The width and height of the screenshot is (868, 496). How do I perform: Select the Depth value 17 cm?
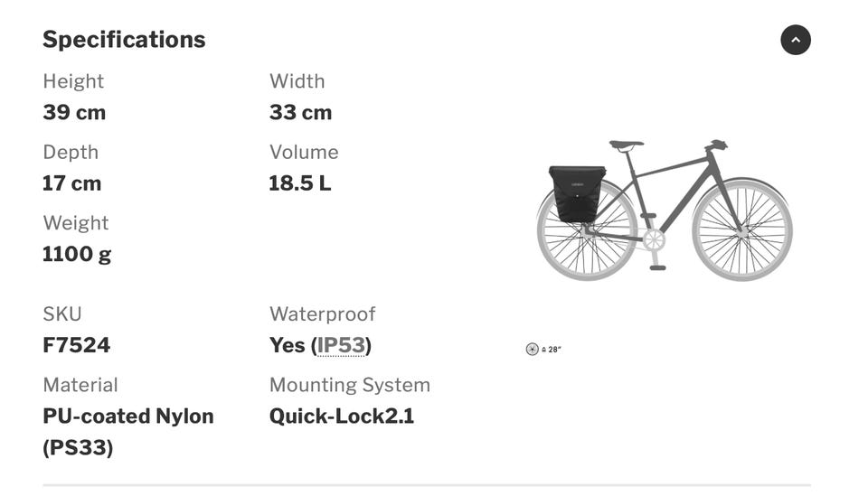[x=71, y=183]
